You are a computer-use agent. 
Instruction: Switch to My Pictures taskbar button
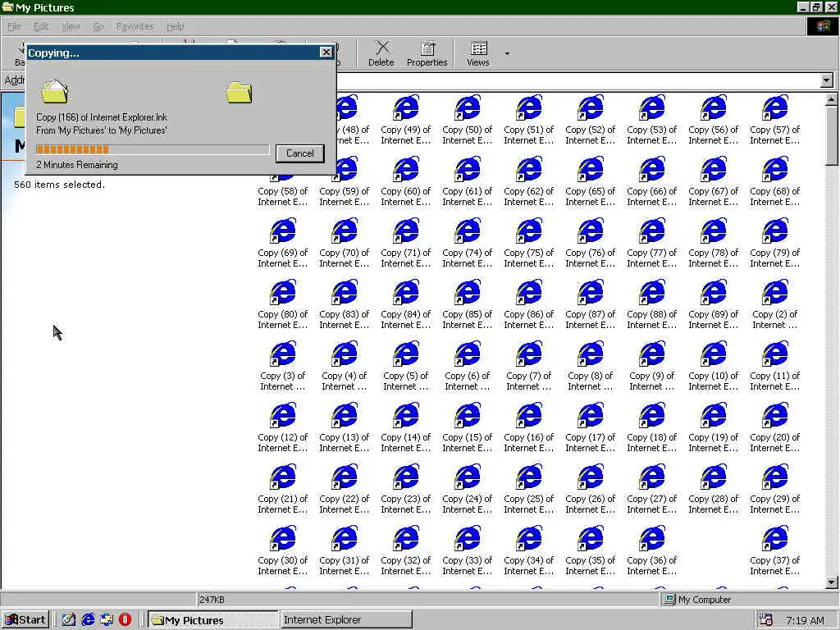[212, 620]
